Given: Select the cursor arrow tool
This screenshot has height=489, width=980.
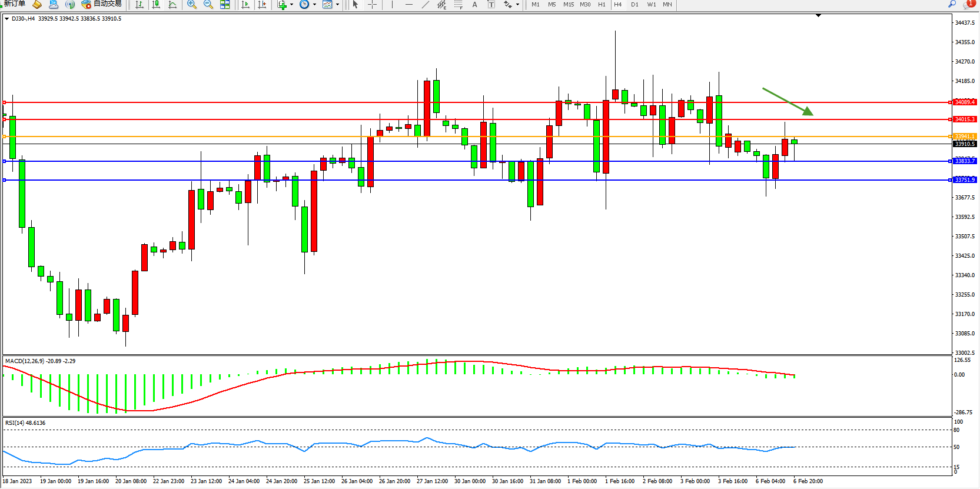Looking at the screenshot, I should 356,4.
